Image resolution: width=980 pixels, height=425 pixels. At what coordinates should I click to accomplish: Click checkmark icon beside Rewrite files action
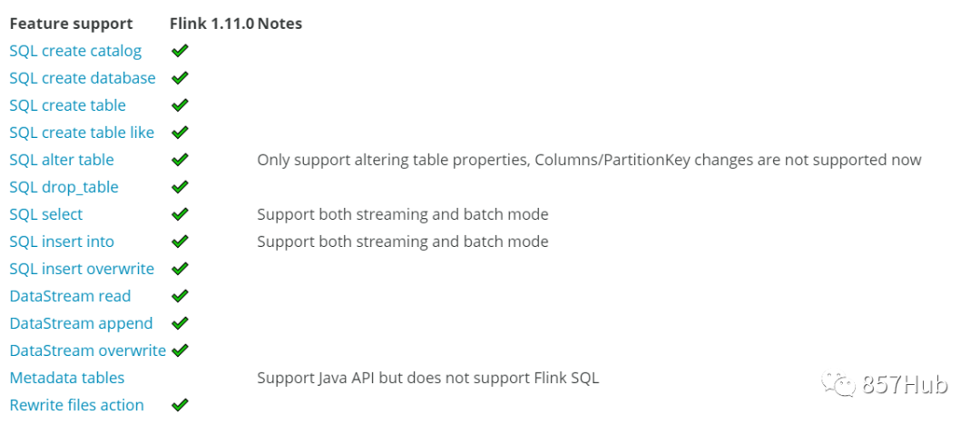coord(179,405)
